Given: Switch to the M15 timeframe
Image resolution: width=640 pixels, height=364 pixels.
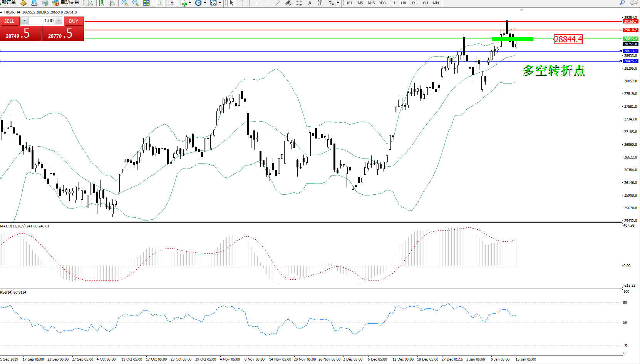Looking at the screenshot, I should click(x=371, y=3).
